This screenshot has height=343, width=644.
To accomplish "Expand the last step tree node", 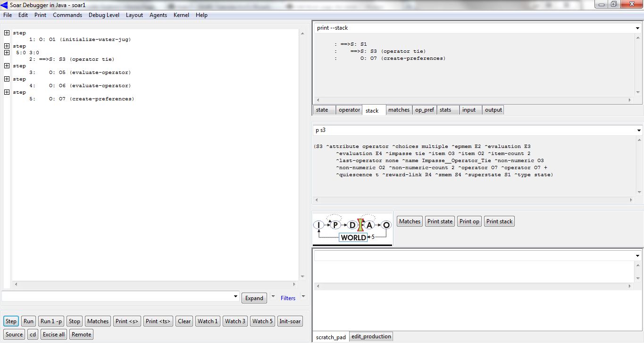I will (7, 92).
